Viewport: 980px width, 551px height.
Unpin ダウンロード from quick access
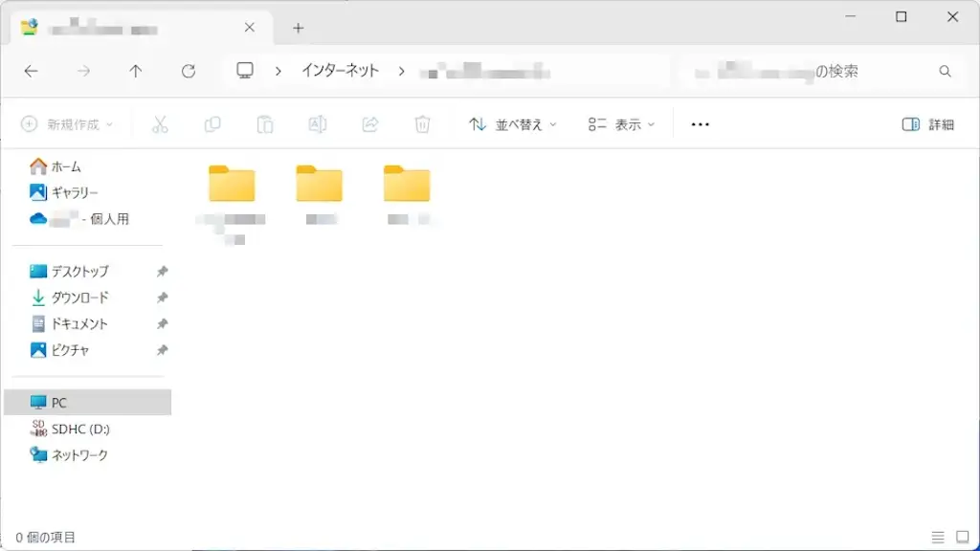click(162, 298)
